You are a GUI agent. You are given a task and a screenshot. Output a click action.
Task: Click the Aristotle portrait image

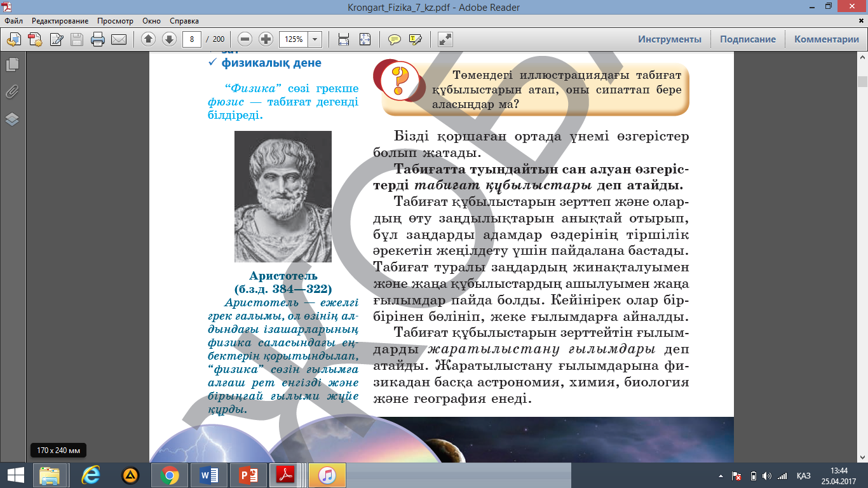click(x=283, y=196)
